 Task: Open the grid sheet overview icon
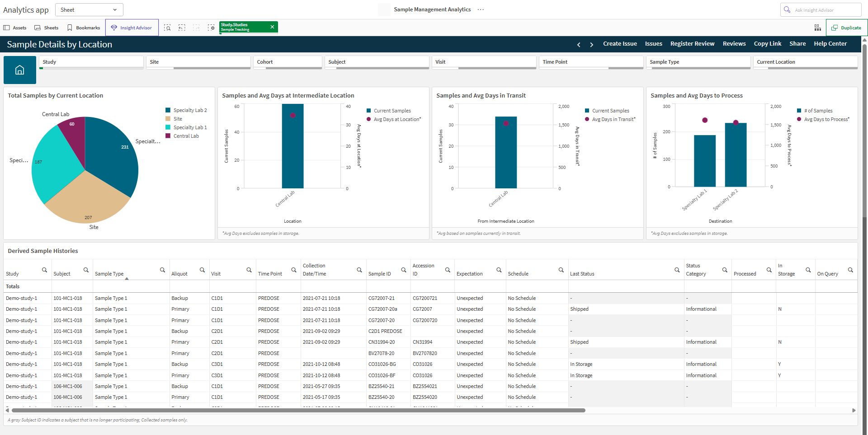click(818, 28)
